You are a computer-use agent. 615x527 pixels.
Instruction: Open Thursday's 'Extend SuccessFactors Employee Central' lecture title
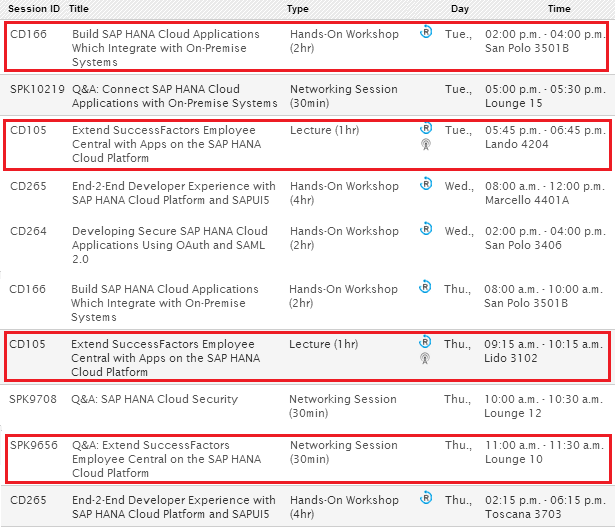click(166, 358)
